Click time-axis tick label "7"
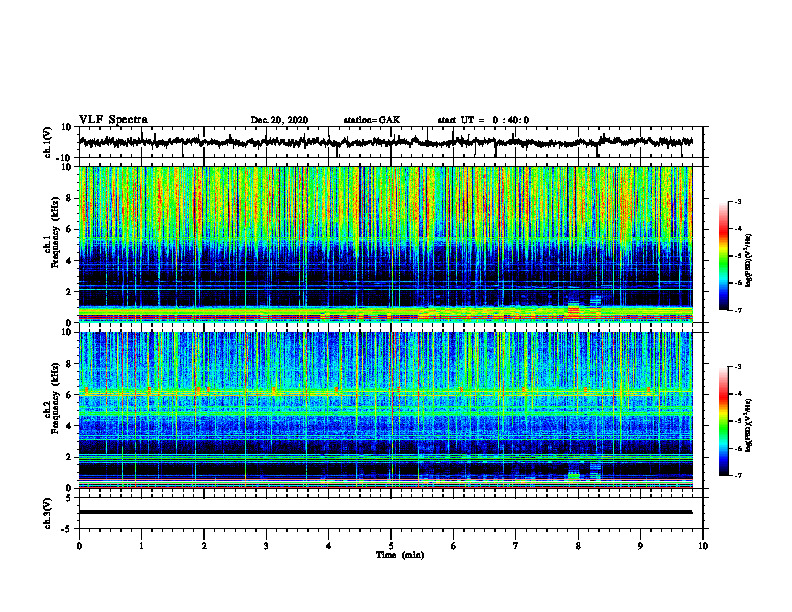 click(516, 546)
